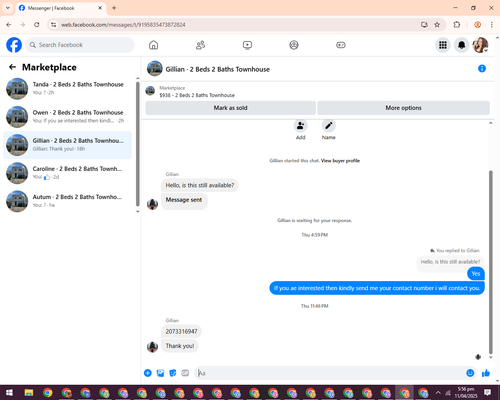Click Mark as sold button
This screenshot has width=500, height=400.
230,108
